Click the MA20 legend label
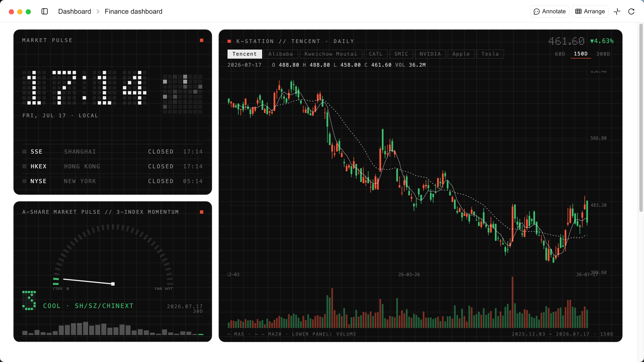This screenshot has height=362, width=644. pos(268,334)
